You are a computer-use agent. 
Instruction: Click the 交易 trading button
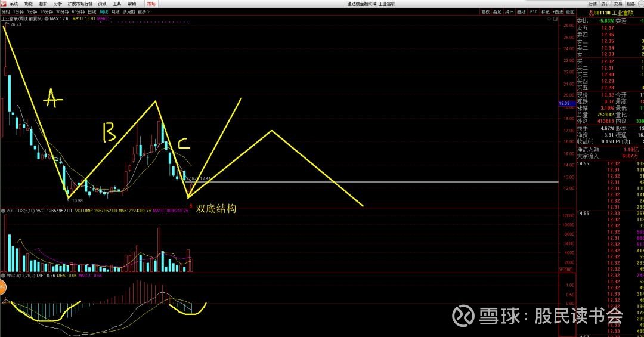pyautogui.click(x=618, y=4)
